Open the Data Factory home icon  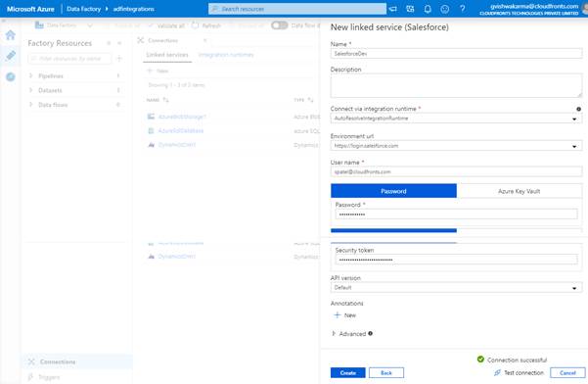tap(11, 35)
